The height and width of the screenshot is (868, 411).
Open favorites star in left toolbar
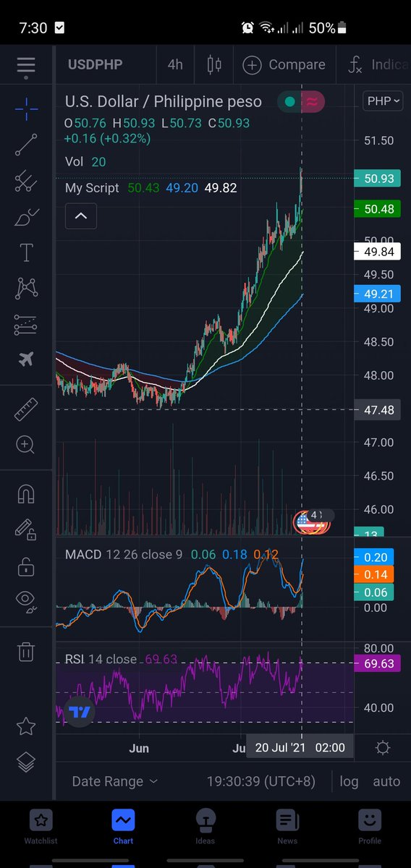tap(26, 726)
